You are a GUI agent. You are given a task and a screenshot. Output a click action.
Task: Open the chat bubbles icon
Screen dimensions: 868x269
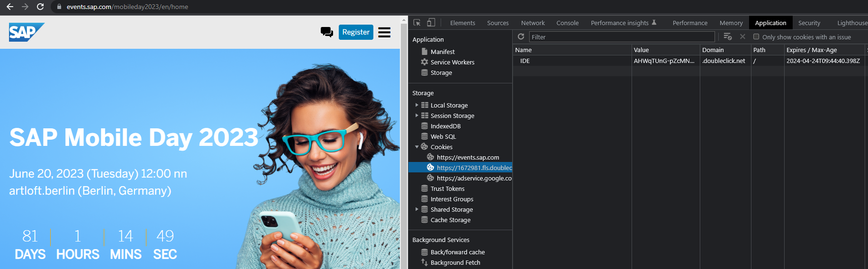[x=326, y=32]
